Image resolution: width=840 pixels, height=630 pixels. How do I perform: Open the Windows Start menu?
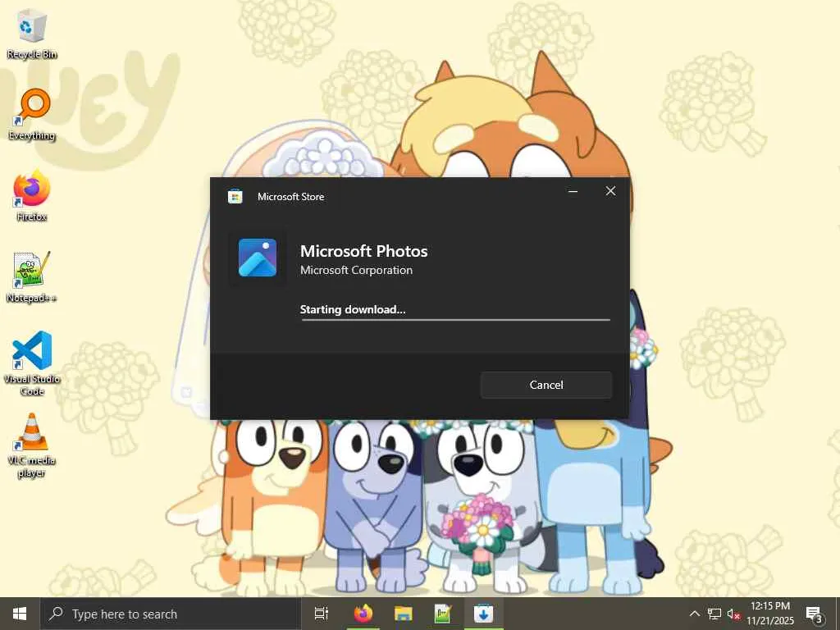[20, 614]
